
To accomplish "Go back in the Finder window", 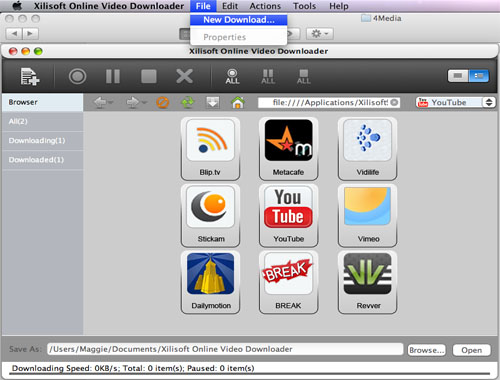I will pyautogui.click(x=14, y=33).
